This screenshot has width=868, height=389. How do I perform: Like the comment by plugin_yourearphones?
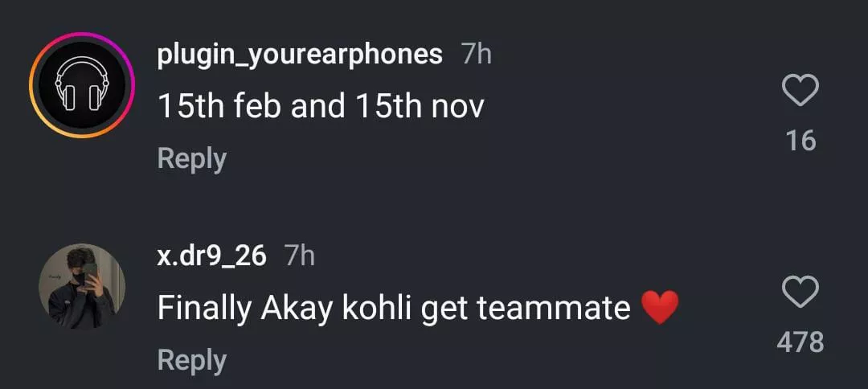tap(800, 91)
